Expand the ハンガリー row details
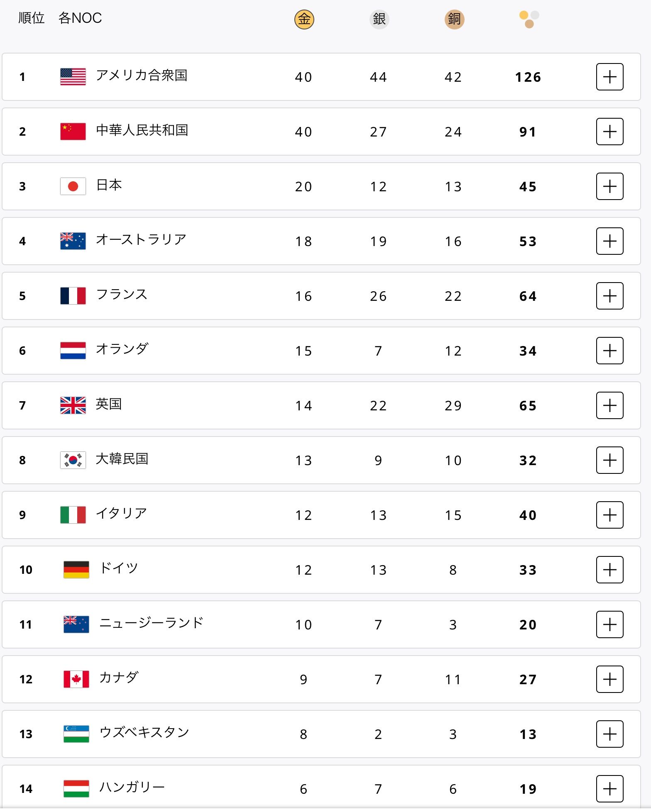Image resolution: width=651 pixels, height=812 pixels. [x=609, y=789]
